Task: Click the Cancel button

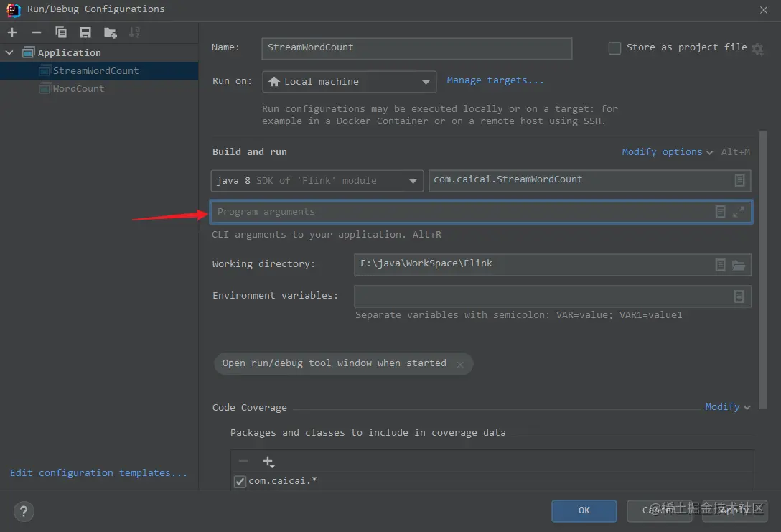Action: (659, 510)
